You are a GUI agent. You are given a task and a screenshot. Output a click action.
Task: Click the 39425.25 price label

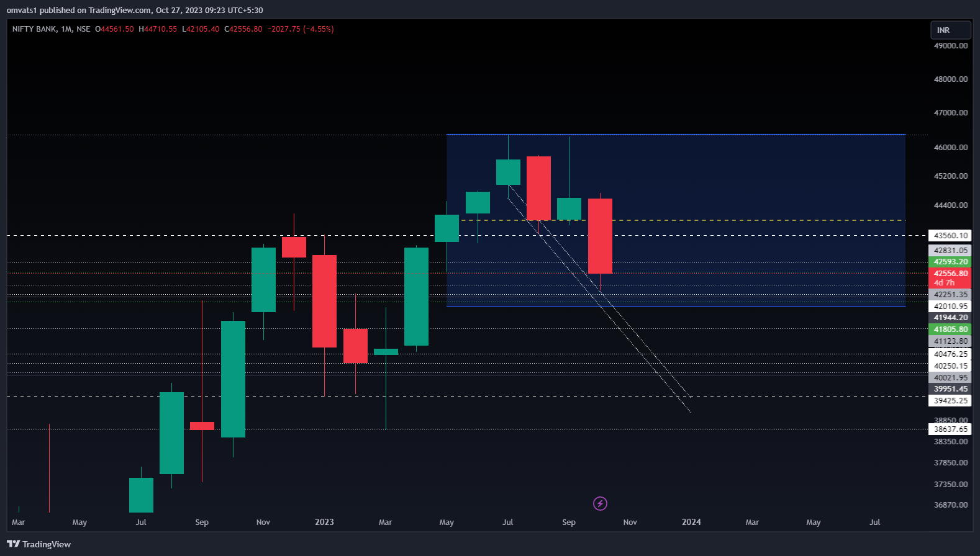950,401
